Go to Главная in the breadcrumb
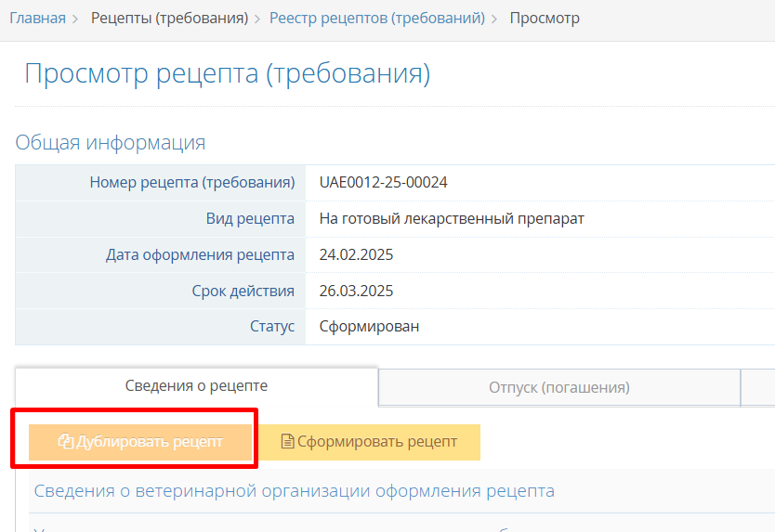Image resolution: width=775 pixels, height=532 pixels. [x=37, y=19]
